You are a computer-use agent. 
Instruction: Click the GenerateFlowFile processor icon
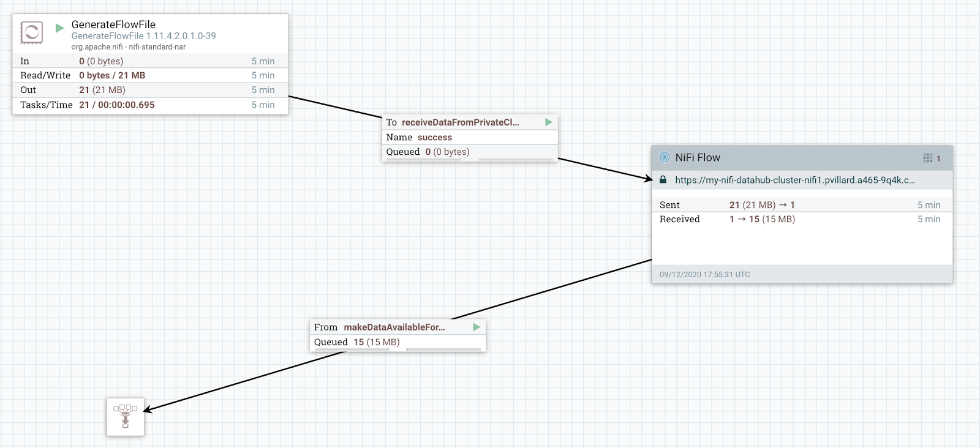[x=31, y=32]
